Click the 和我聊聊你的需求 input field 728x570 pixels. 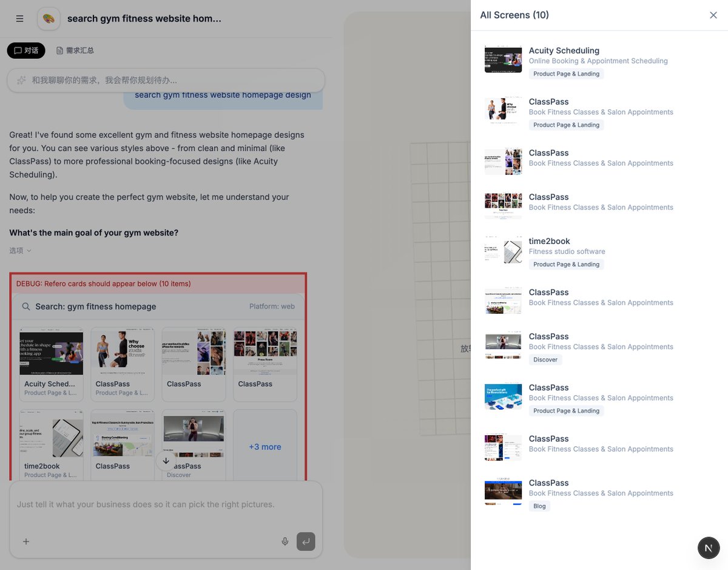166,80
